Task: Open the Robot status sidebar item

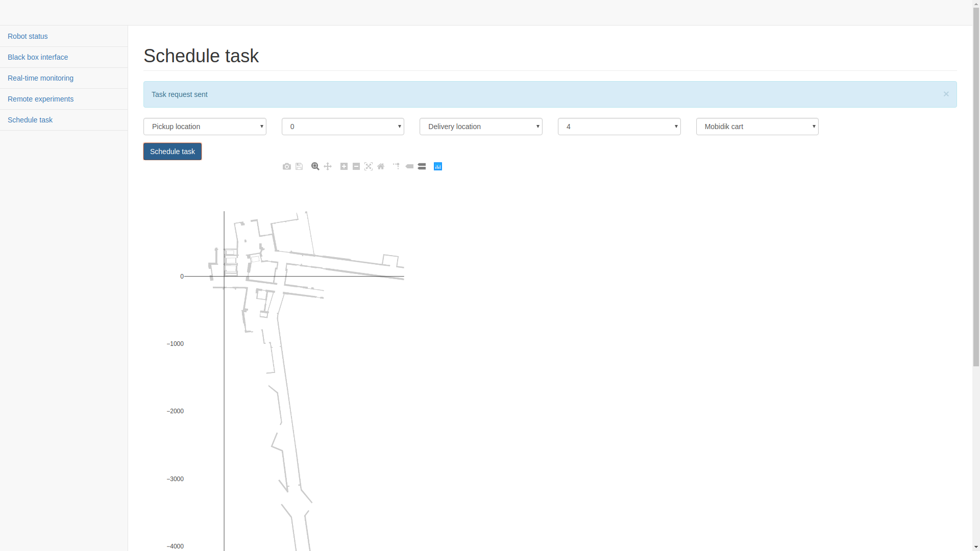Action: coord(28,36)
